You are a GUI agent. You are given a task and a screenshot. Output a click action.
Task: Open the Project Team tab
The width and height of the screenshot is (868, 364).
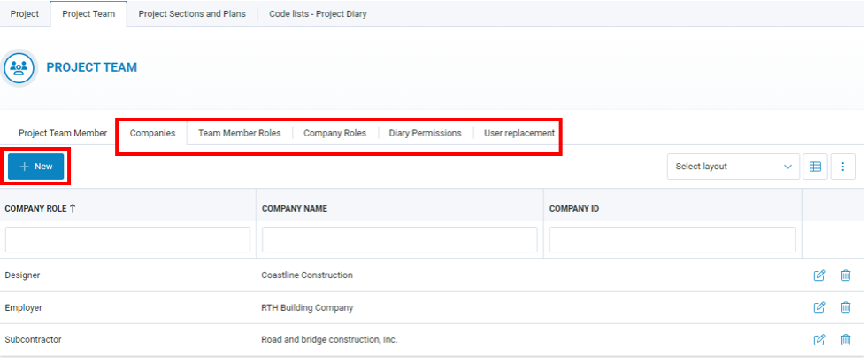pyautogui.click(x=88, y=14)
